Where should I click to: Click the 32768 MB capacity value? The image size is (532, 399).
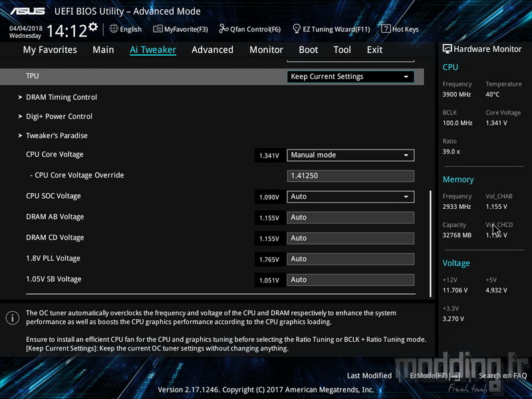[457, 235]
